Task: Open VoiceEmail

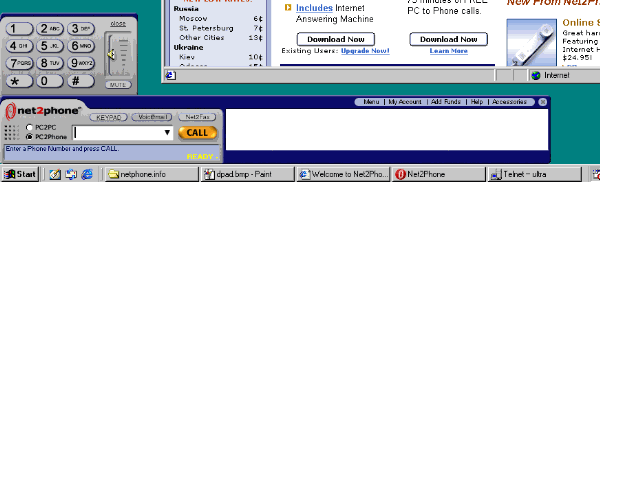Action: click(x=152, y=117)
